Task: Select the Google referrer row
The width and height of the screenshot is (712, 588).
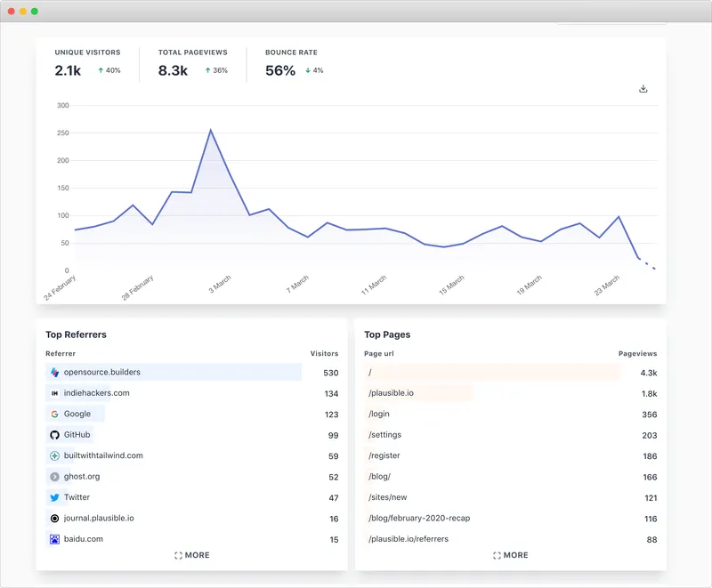Action: (192, 415)
